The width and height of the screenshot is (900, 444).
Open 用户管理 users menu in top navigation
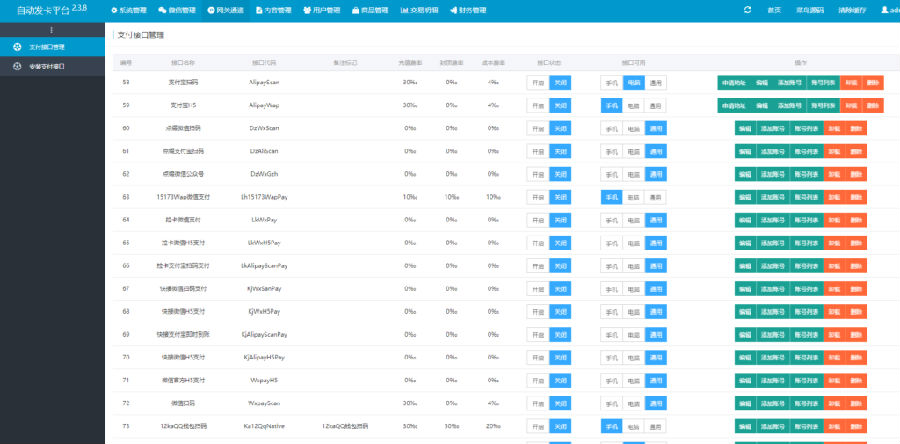pyautogui.click(x=321, y=10)
